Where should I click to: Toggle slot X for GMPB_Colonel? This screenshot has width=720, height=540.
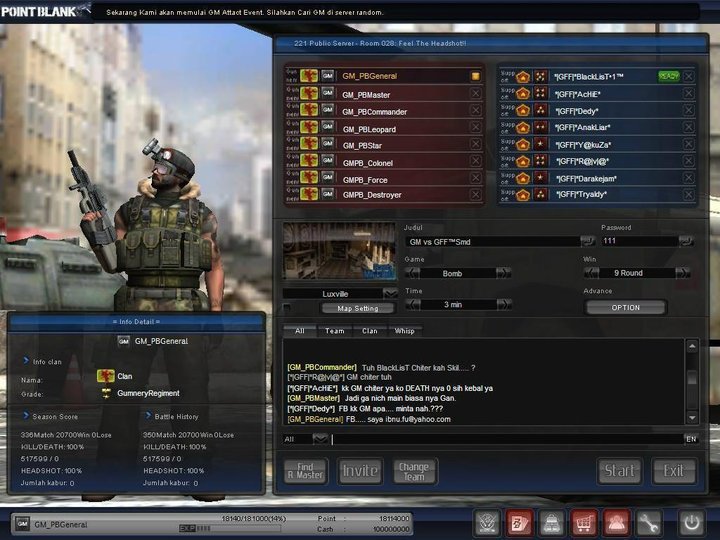[x=475, y=161]
